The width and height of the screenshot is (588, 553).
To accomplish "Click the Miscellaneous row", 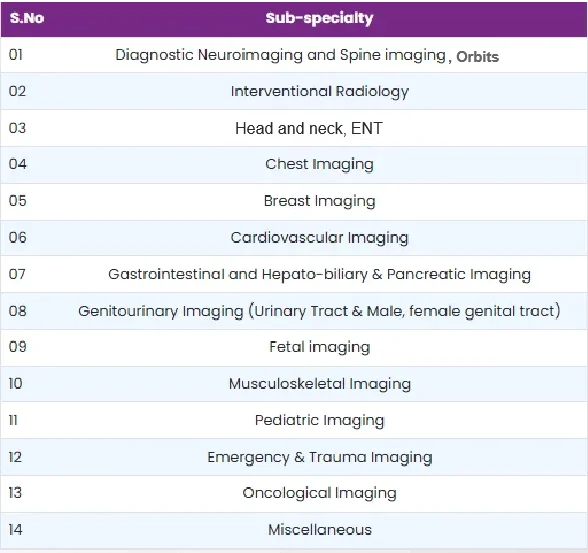I will click(294, 530).
